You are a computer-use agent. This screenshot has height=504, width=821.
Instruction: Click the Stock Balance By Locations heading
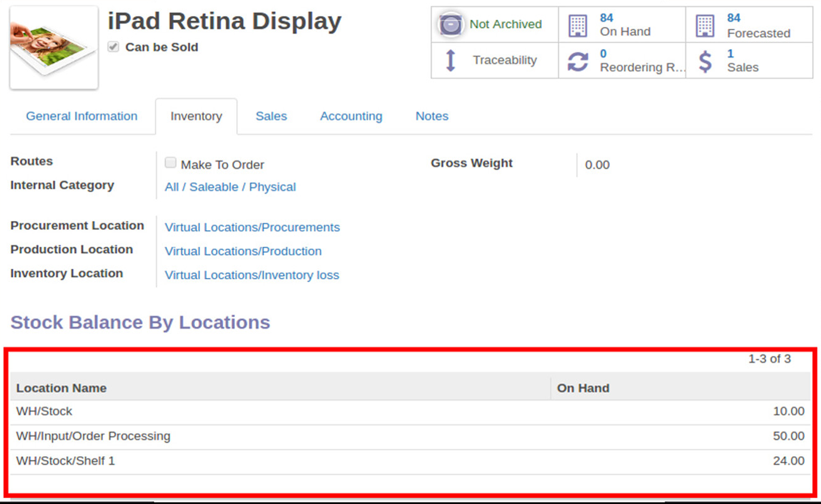[x=140, y=322]
